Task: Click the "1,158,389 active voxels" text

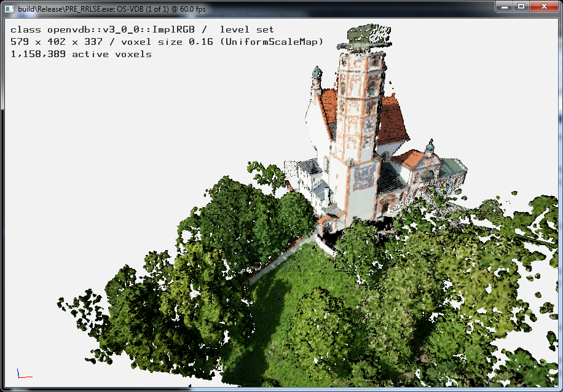Action: point(81,54)
